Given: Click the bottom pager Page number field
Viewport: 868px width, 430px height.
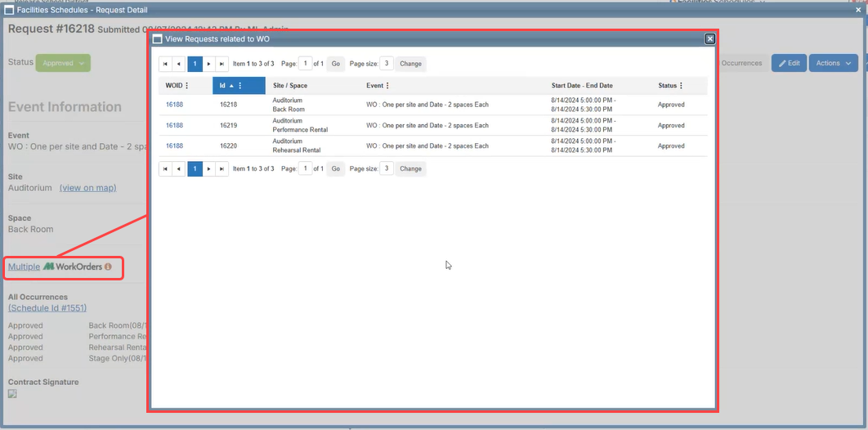Looking at the screenshot, I should (305, 168).
